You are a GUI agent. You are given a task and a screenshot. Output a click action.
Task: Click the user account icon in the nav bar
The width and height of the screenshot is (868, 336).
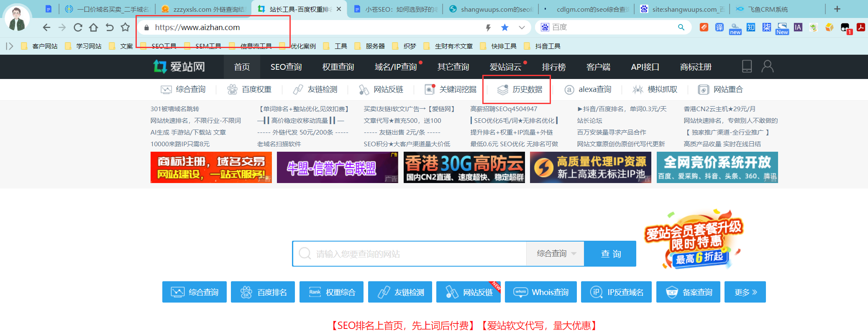tap(768, 66)
